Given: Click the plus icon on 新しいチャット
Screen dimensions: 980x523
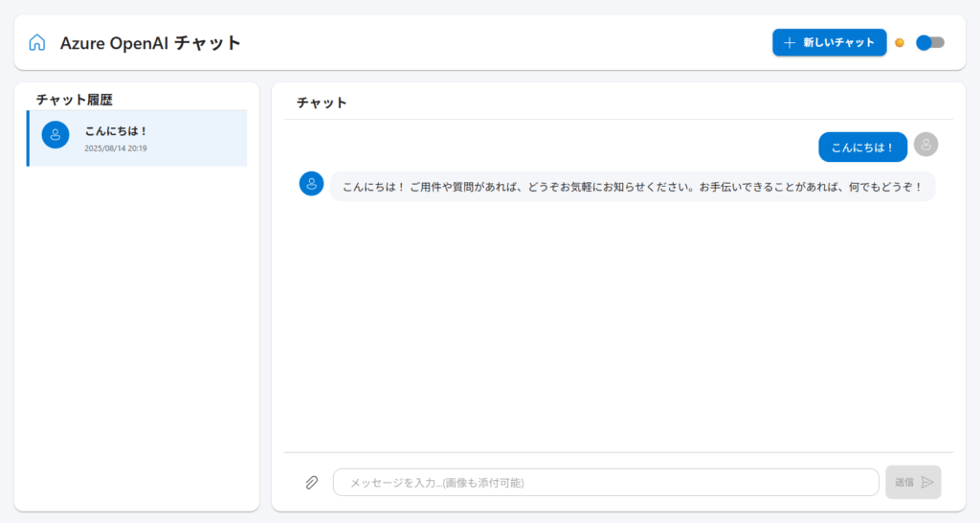Looking at the screenshot, I should pos(790,42).
